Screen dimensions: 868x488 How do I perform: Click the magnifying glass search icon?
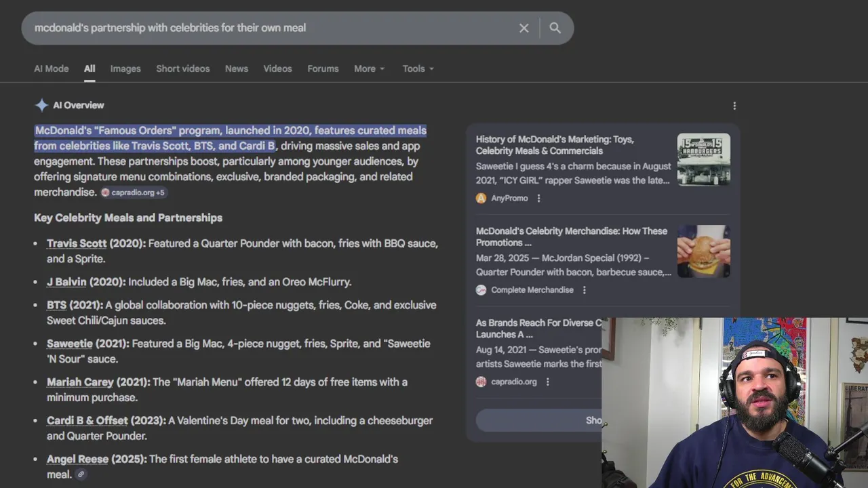click(x=555, y=28)
